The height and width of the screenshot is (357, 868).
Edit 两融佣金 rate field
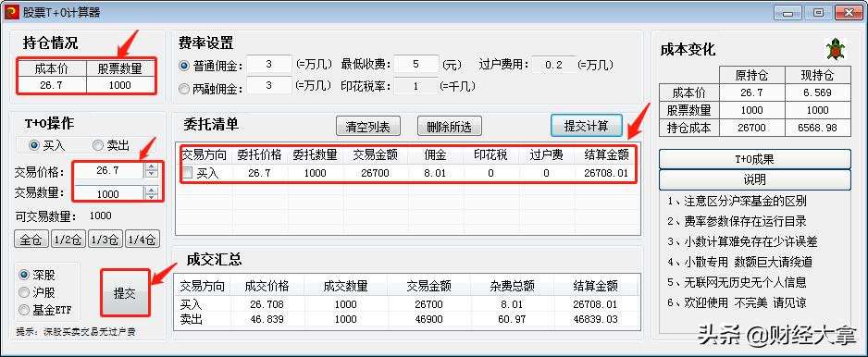pyautogui.click(x=269, y=86)
